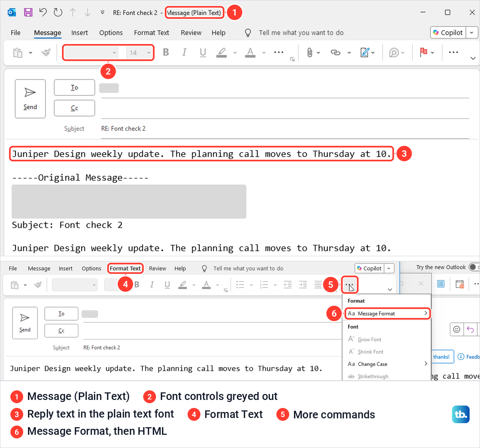Toggle Underline in the Message ribbon
The height and width of the screenshot is (448, 480).
tap(203, 52)
